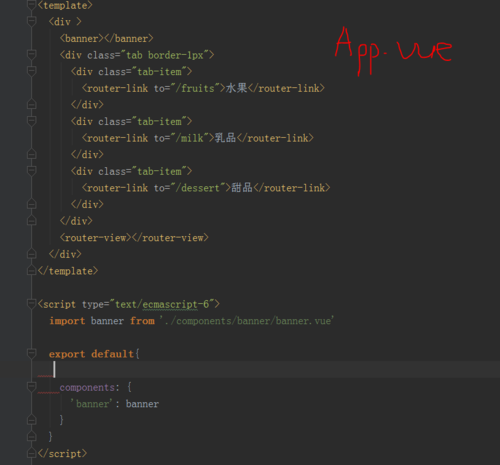Click the 'export default' keyword
Image resolution: width=500 pixels, height=465 pixels.
(x=91, y=354)
